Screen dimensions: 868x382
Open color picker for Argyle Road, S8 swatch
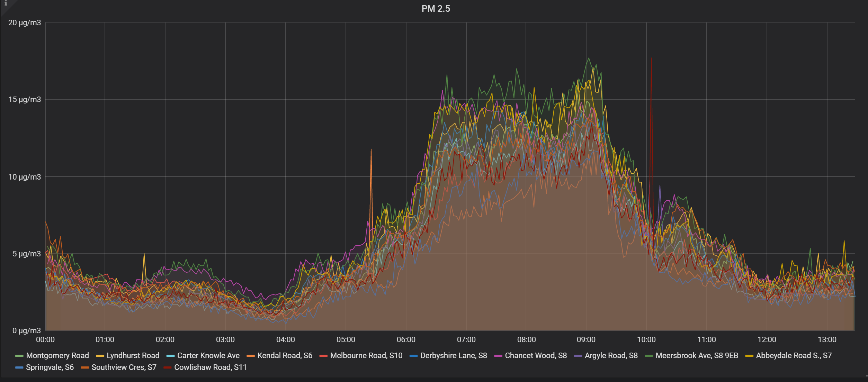pyautogui.click(x=578, y=356)
